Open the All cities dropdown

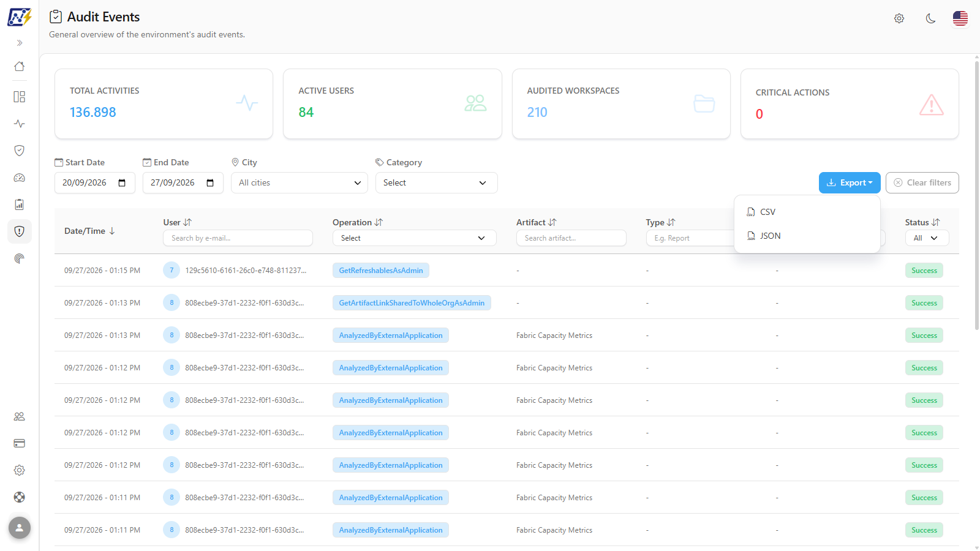pos(300,182)
